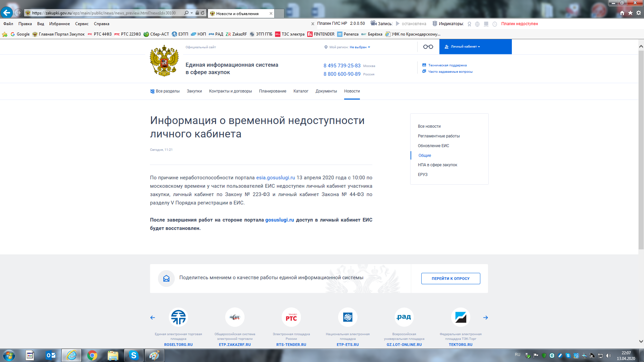Select Закупки navigation tab
Image resolution: width=644 pixels, height=362 pixels.
point(194,91)
